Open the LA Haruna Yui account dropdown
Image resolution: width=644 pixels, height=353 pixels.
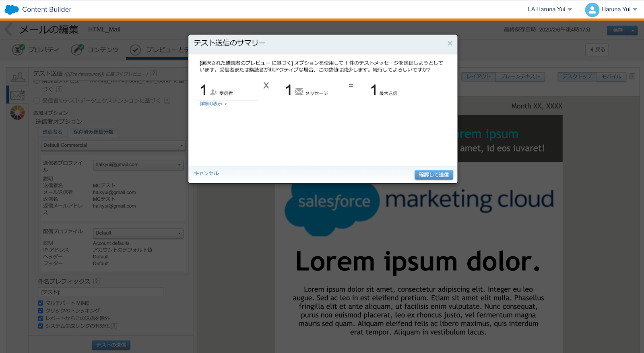(x=550, y=9)
